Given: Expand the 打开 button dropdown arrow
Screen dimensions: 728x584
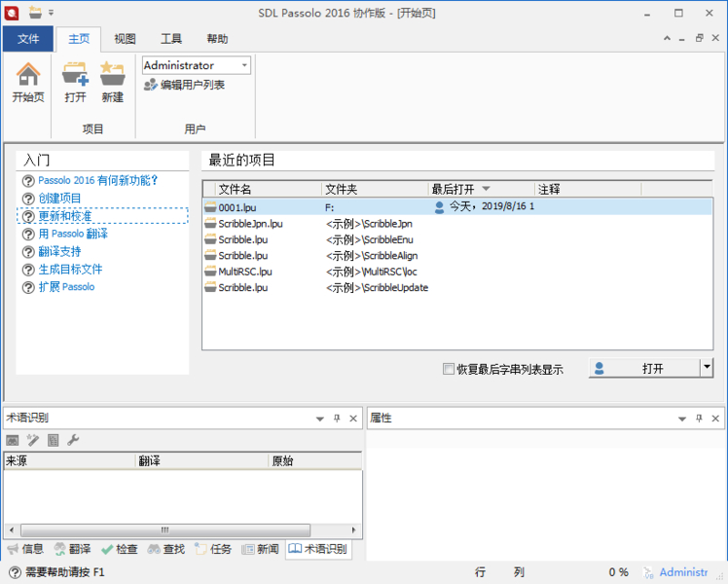Looking at the screenshot, I should pos(707,368).
